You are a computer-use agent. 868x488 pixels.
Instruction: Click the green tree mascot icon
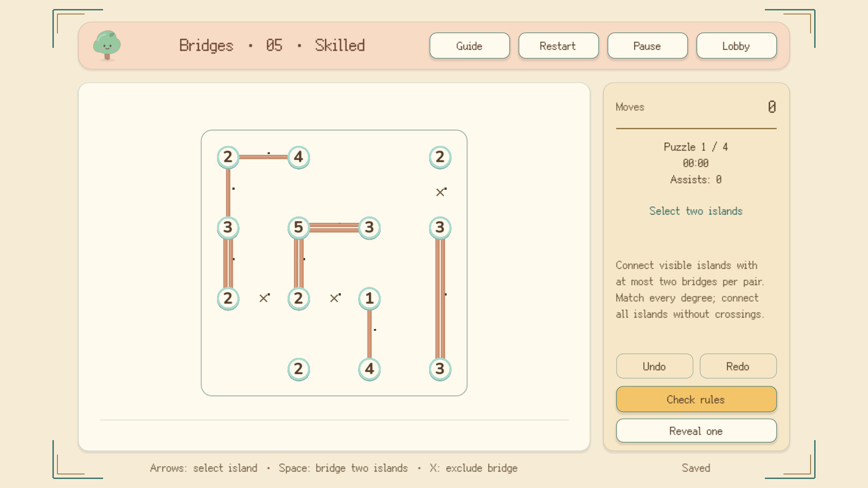click(x=107, y=45)
